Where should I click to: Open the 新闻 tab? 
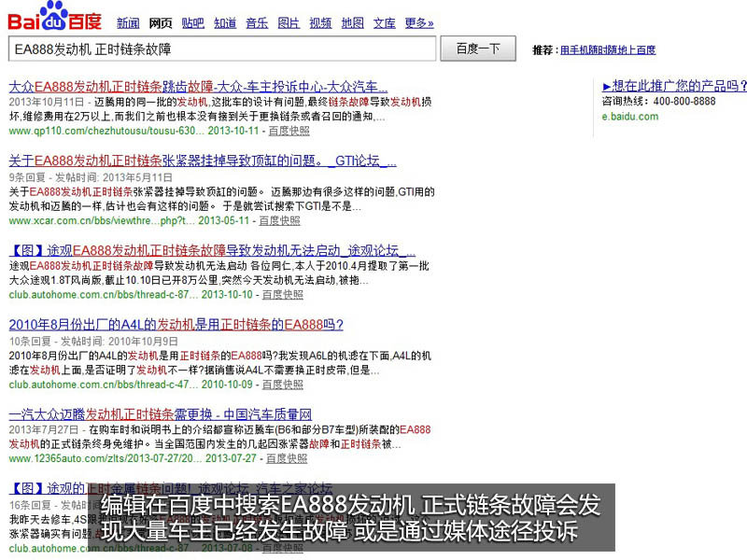click(x=128, y=22)
